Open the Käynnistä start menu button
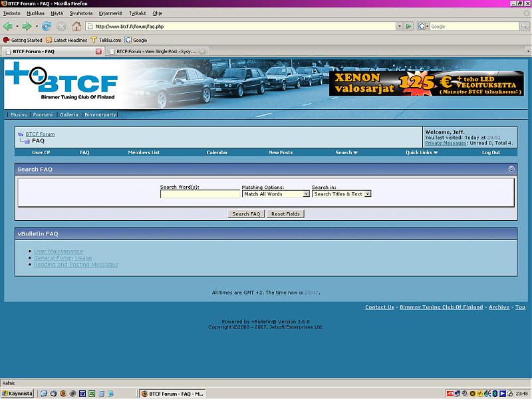The image size is (532, 399). pyautogui.click(x=17, y=394)
